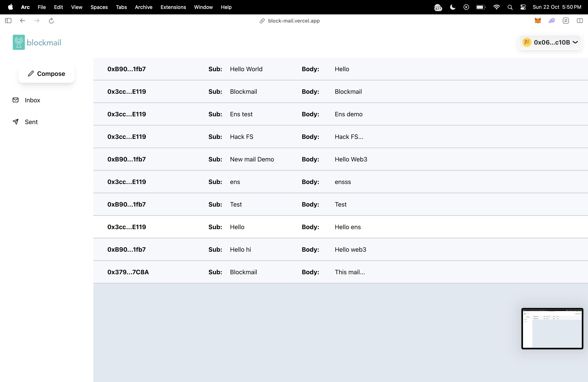
Task: Toggle split view icon
Action: pyautogui.click(x=580, y=21)
